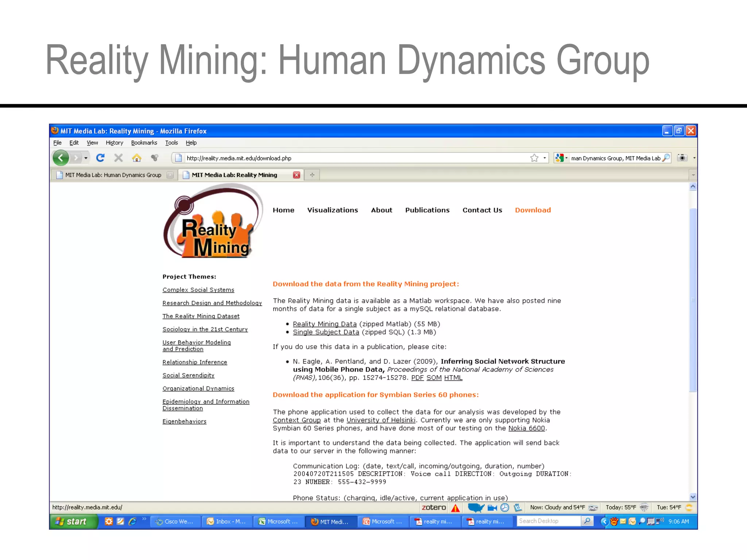Open the History menu
This screenshot has height=560, width=747.
pyautogui.click(x=115, y=143)
